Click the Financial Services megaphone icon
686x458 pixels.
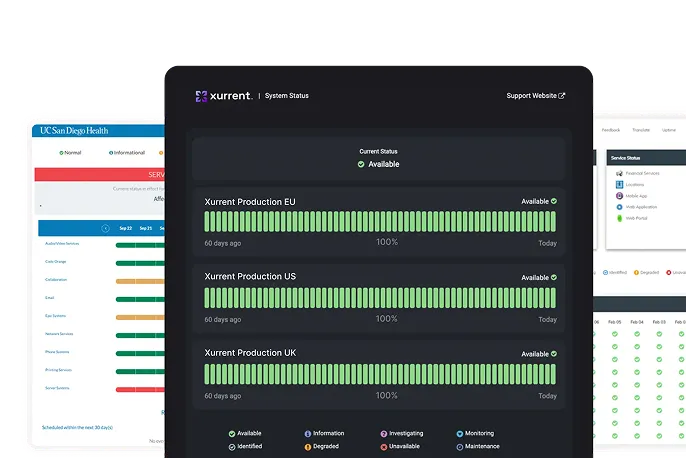(619, 173)
